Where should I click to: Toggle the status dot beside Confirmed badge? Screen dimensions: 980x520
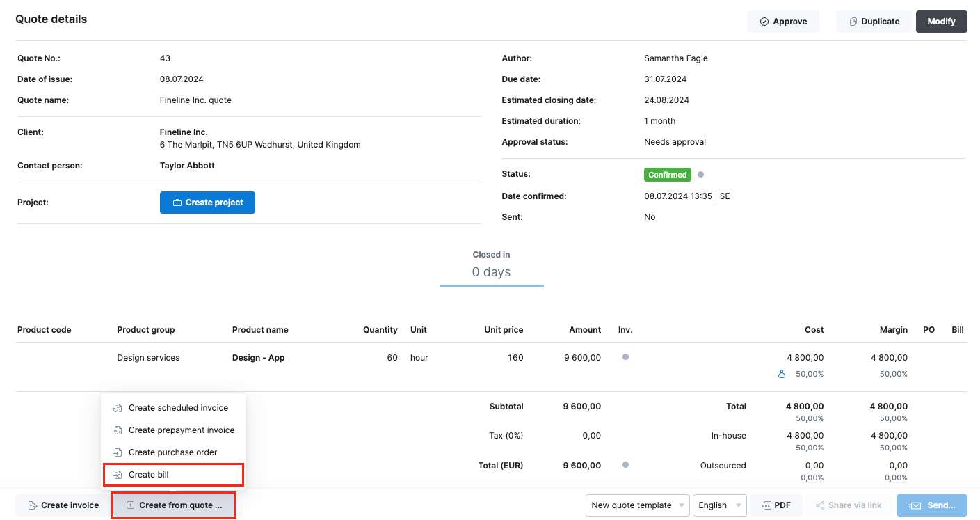700,174
